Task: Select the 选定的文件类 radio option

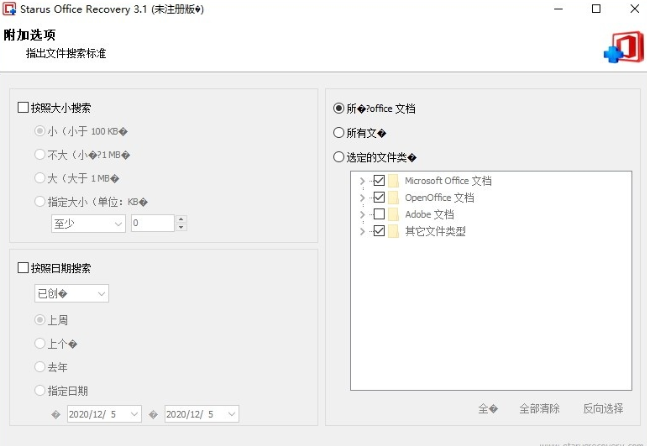Action: [338, 157]
